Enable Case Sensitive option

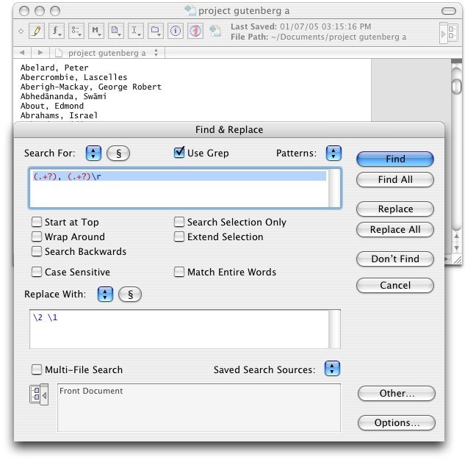click(x=37, y=272)
